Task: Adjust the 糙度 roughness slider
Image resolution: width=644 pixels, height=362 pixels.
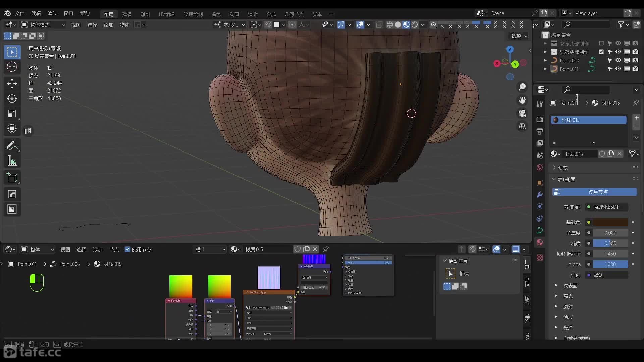Action: click(610, 243)
